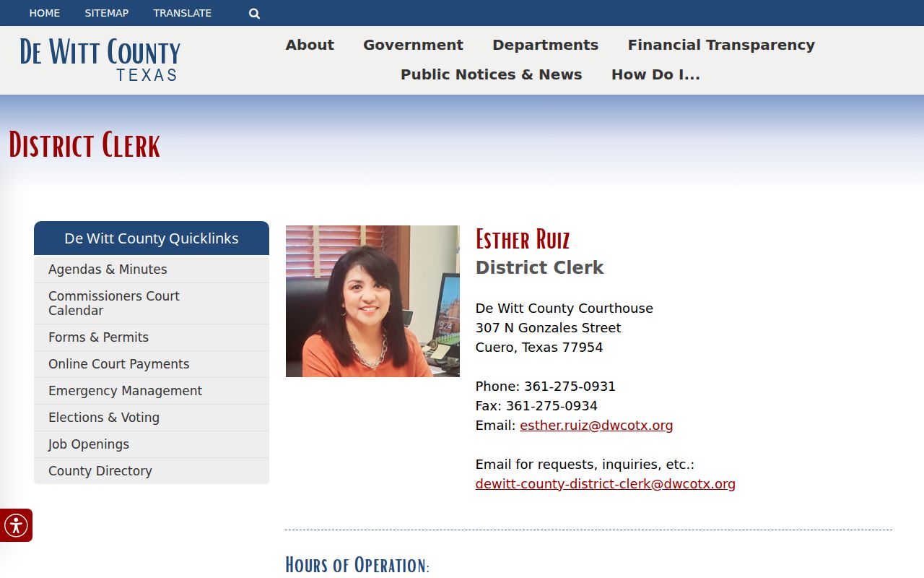Open County Directory quicklink
Viewport: 924px width, 578px height.
152,471
